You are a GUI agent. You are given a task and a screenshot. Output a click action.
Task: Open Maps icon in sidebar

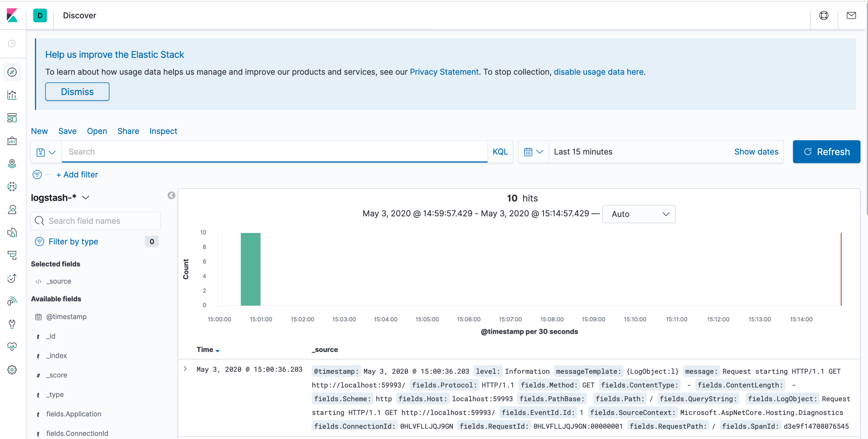pyautogui.click(x=12, y=164)
